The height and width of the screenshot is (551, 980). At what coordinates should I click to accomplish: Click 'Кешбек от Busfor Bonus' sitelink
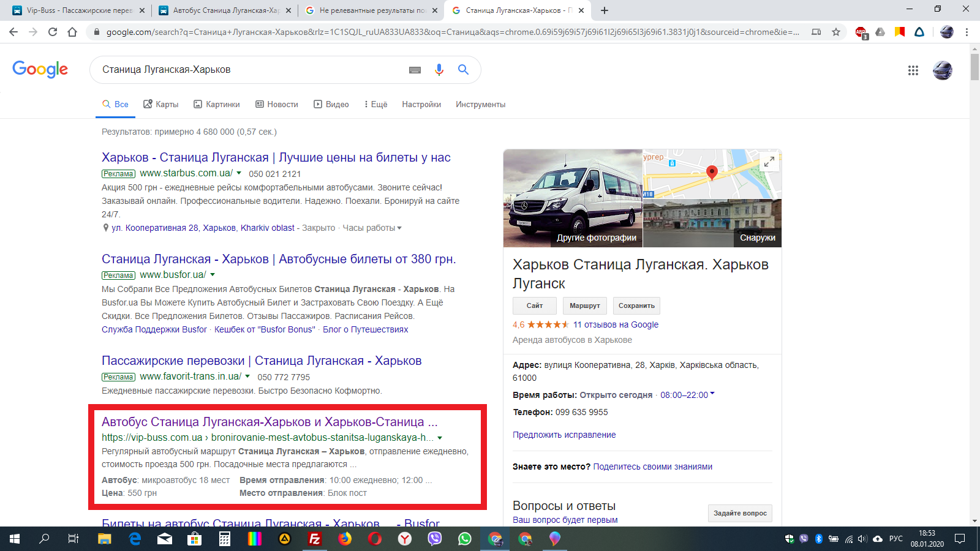[x=265, y=329]
